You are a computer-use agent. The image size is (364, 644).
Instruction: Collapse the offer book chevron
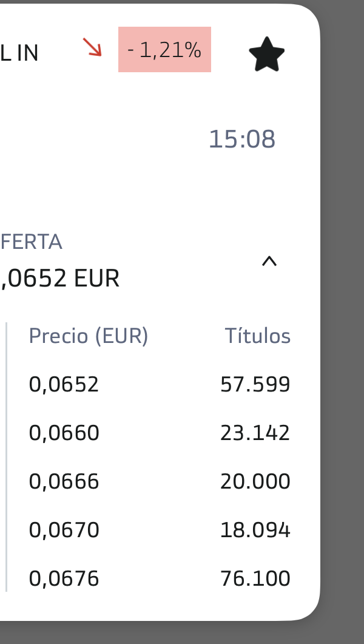(269, 262)
